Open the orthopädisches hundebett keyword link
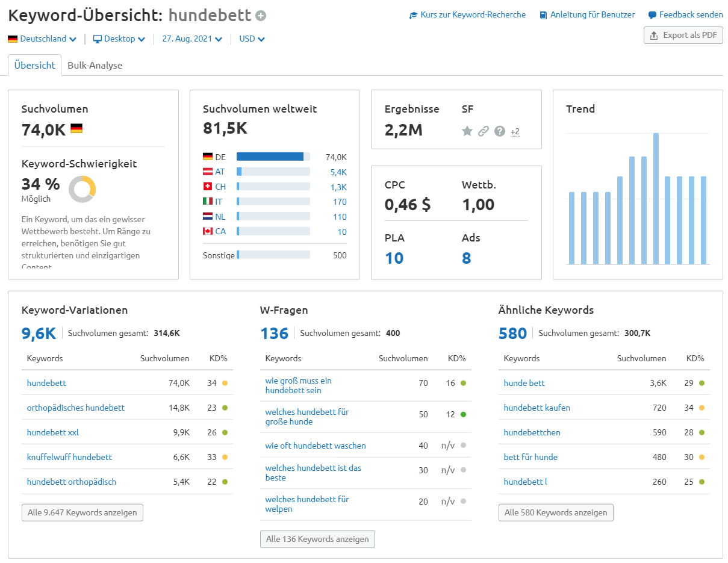The height and width of the screenshot is (563, 728). tap(75, 408)
